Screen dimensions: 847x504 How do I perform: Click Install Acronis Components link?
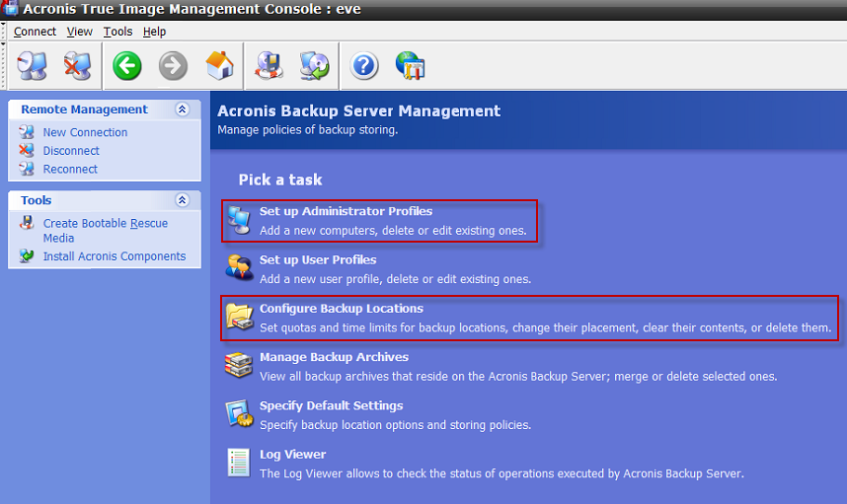(115, 256)
